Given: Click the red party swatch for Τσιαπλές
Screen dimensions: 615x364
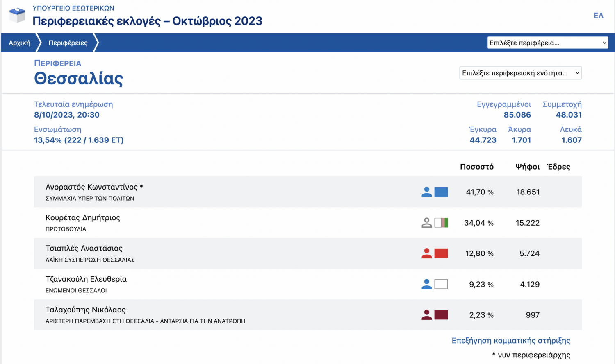Looking at the screenshot, I should click(x=441, y=253).
